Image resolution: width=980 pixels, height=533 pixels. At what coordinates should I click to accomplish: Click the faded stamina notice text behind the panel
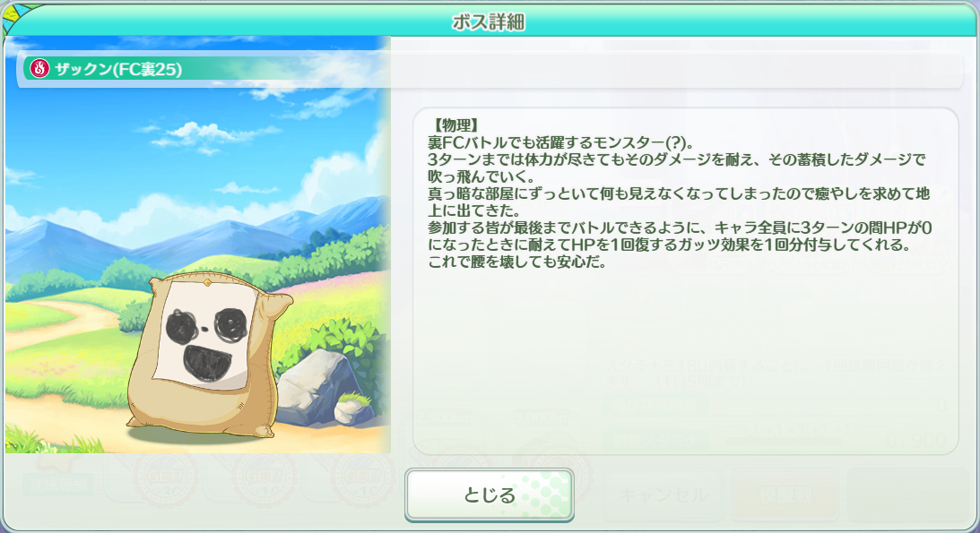point(775,372)
